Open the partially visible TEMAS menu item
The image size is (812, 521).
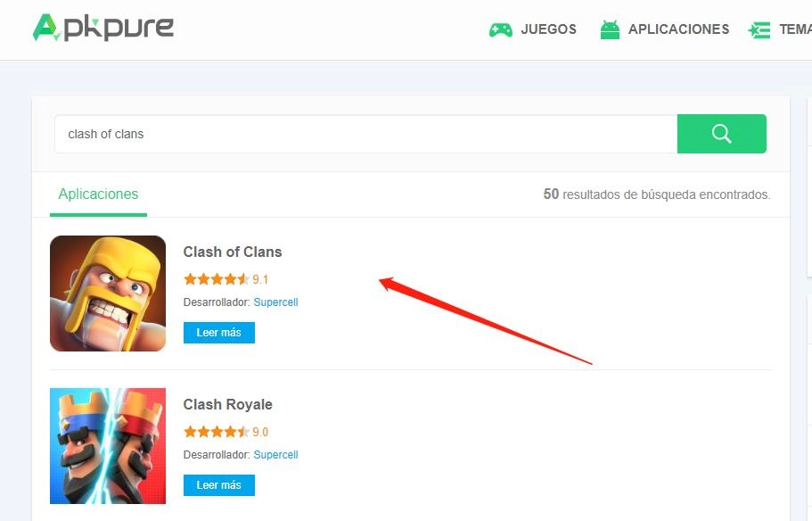[x=794, y=29]
